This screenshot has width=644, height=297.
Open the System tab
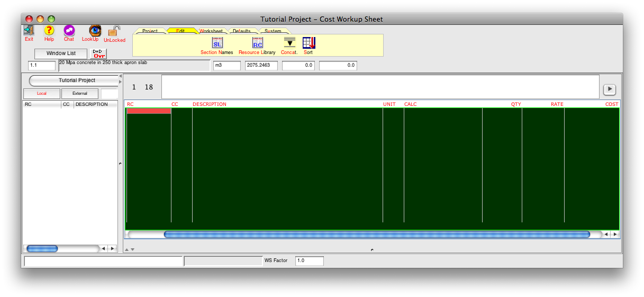coord(273,31)
